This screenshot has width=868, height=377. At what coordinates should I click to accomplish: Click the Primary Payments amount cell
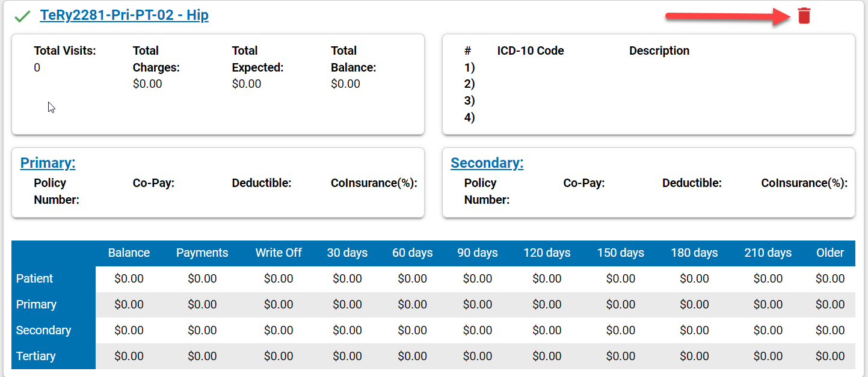(202, 305)
